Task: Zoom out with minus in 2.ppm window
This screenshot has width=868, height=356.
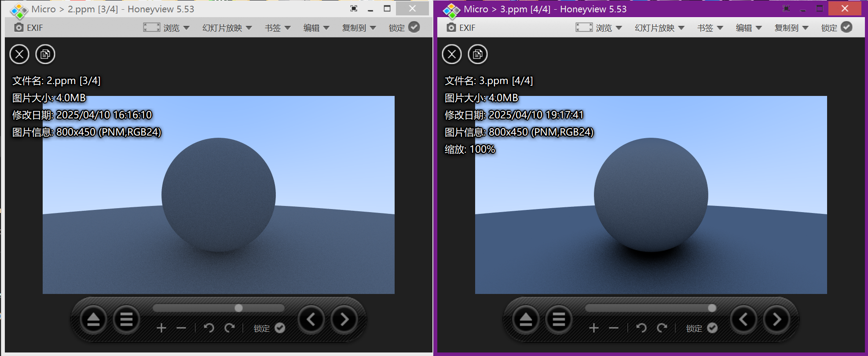Action: tap(181, 328)
